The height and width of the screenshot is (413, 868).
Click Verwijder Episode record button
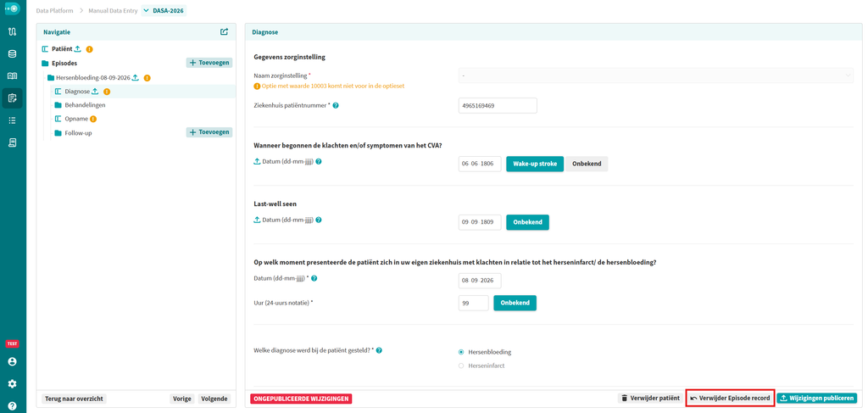730,398
